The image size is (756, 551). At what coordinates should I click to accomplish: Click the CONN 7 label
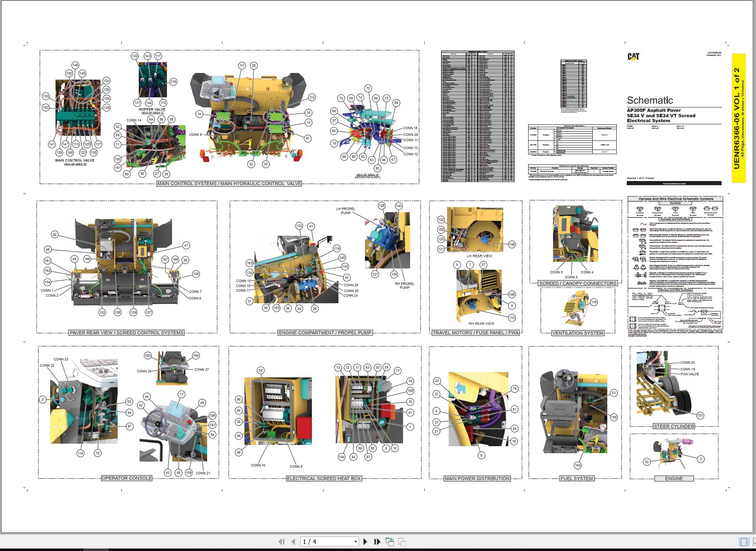[x=195, y=292]
